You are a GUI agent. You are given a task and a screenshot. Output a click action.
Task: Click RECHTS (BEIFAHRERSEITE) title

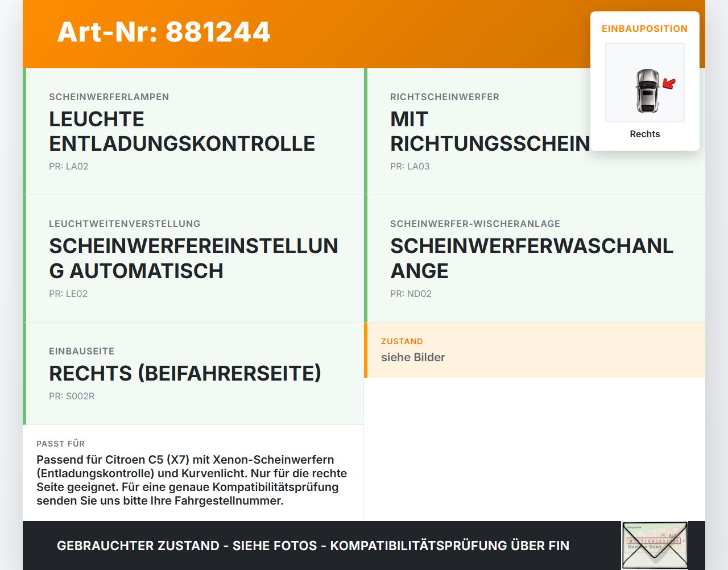(185, 373)
